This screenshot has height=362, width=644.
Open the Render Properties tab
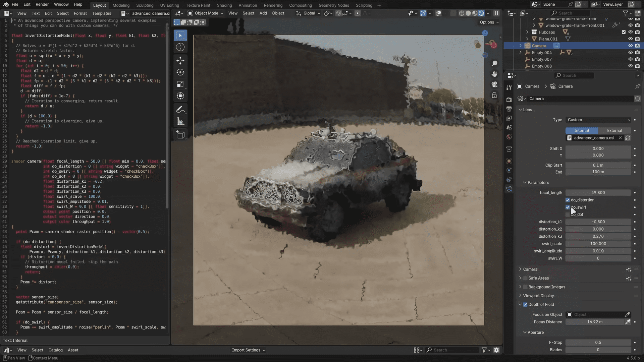tap(509, 99)
